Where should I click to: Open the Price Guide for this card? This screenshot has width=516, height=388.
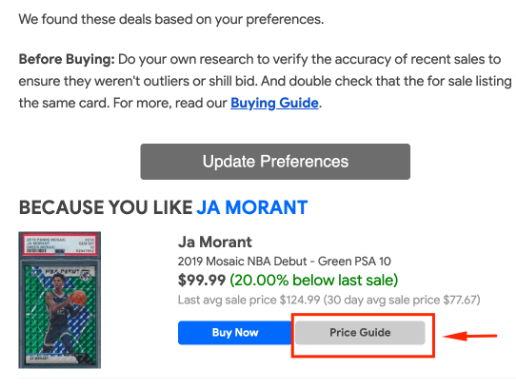(360, 333)
